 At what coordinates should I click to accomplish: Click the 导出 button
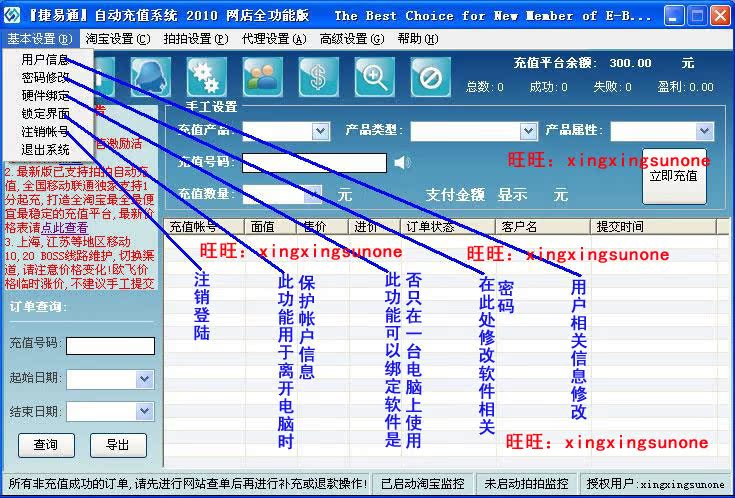coord(118,445)
